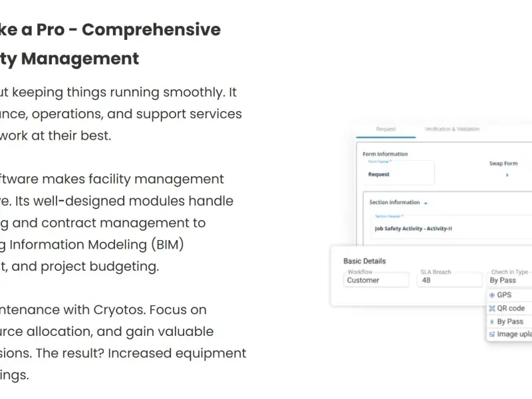Switch to the Request tab
This screenshot has width=532, height=399.
tap(386, 129)
